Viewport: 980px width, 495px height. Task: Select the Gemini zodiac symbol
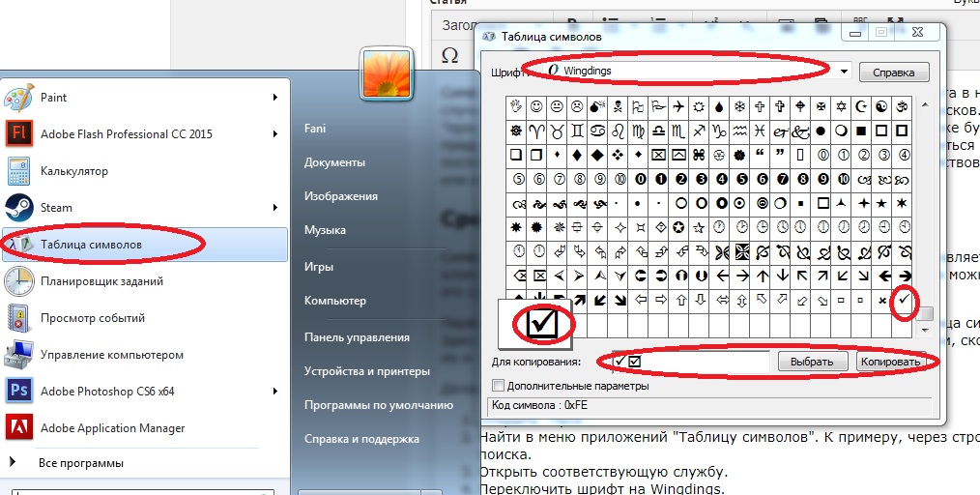(x=577, y=131)
